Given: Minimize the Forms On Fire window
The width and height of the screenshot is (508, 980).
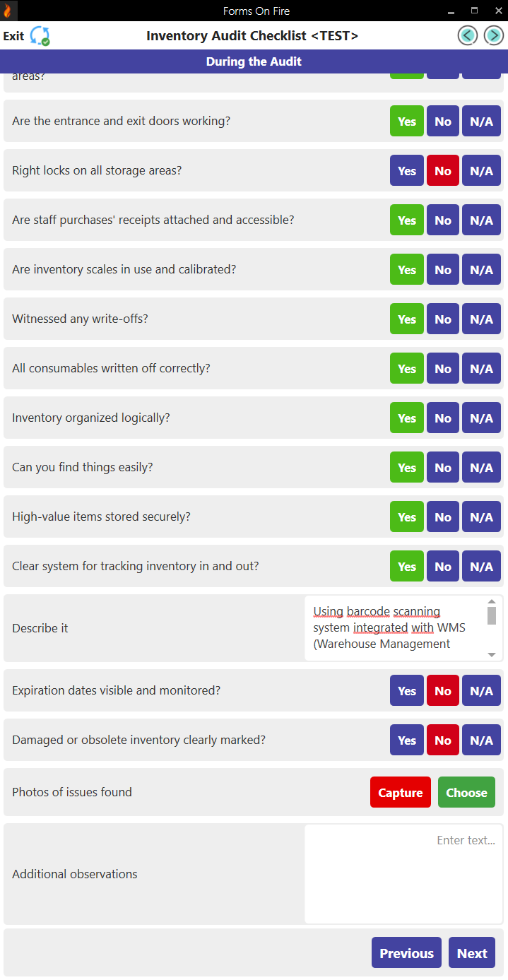Looking at the screenshot, I should pyautogui.click(x=451, y=11).
